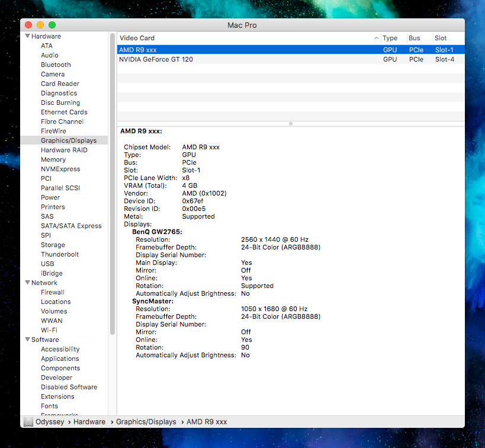Select Disabled Software in the sidebar

click(x=69, y=387)
